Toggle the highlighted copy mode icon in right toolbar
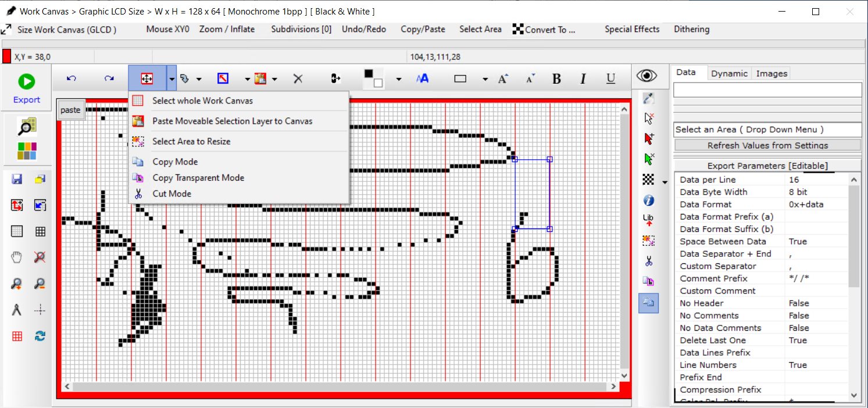 coord(649,303)
